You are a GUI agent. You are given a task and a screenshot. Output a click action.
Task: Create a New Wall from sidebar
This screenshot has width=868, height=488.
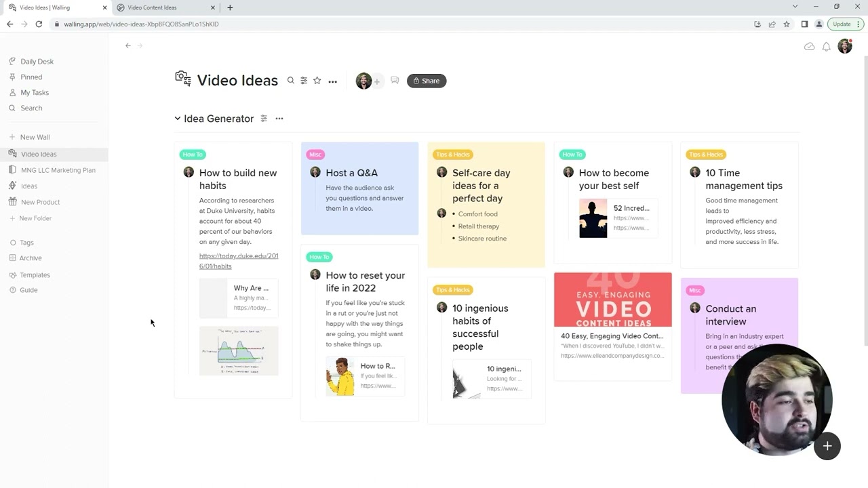point(35,137)
